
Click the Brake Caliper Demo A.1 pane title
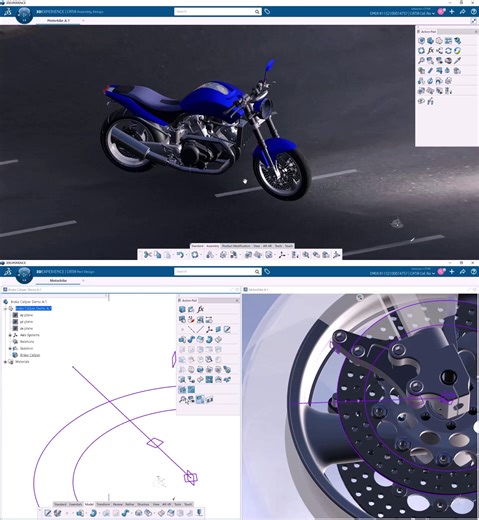pos(25,290)
